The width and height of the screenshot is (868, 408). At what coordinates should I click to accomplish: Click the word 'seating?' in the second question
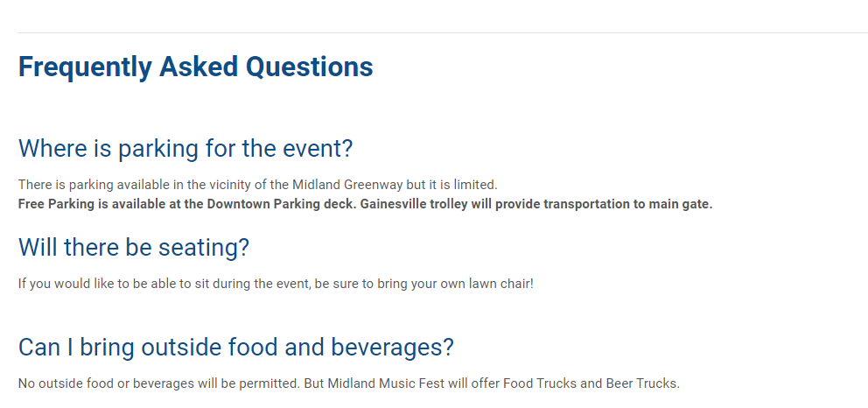point(204,247)
